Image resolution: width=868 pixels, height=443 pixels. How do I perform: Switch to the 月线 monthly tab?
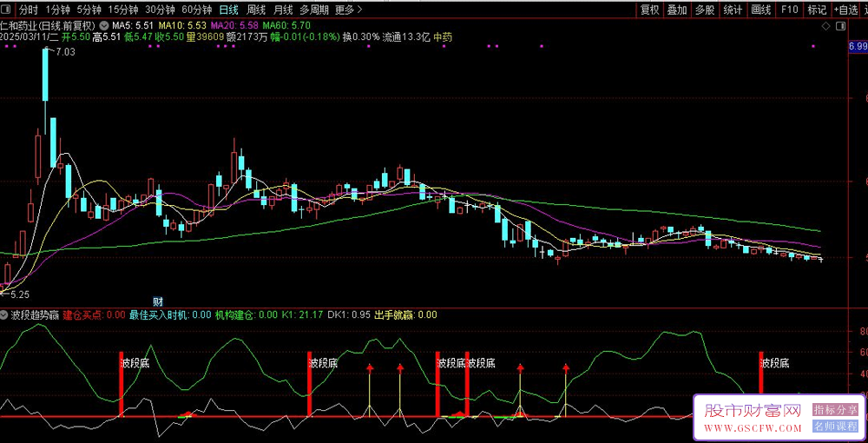283,10
